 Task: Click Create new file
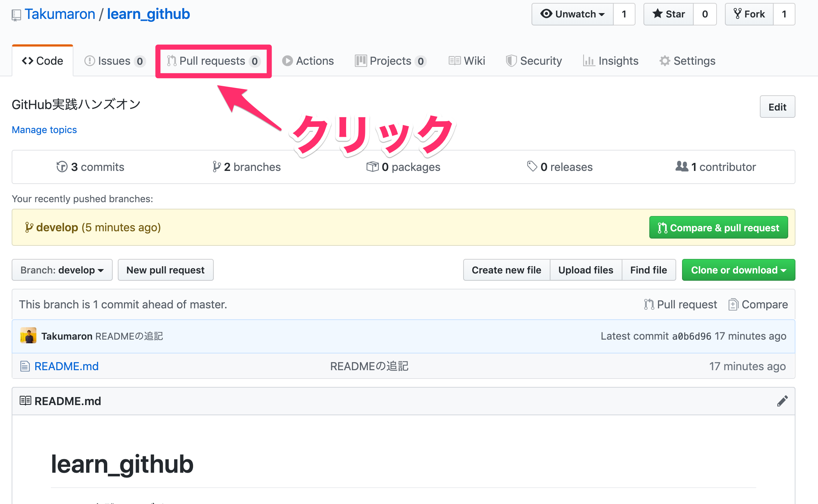click(506, 270)
